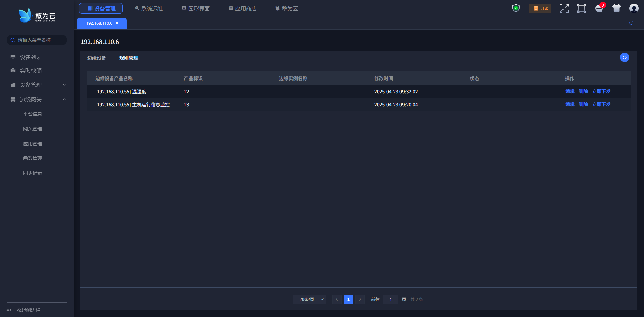The width and height of the screenshot is (644, 317).
Task: Toggle fullscreen with the expand-arrows icon
Action: (564, 8)
